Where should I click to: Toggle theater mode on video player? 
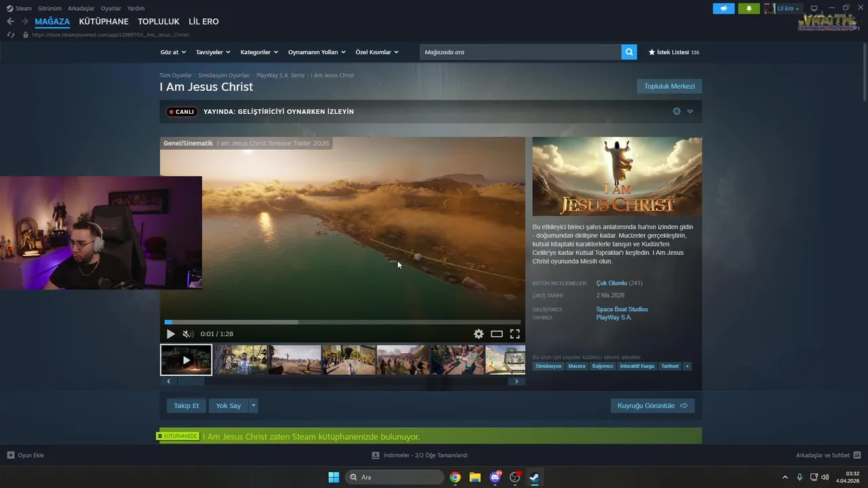[x=497, y=334]
